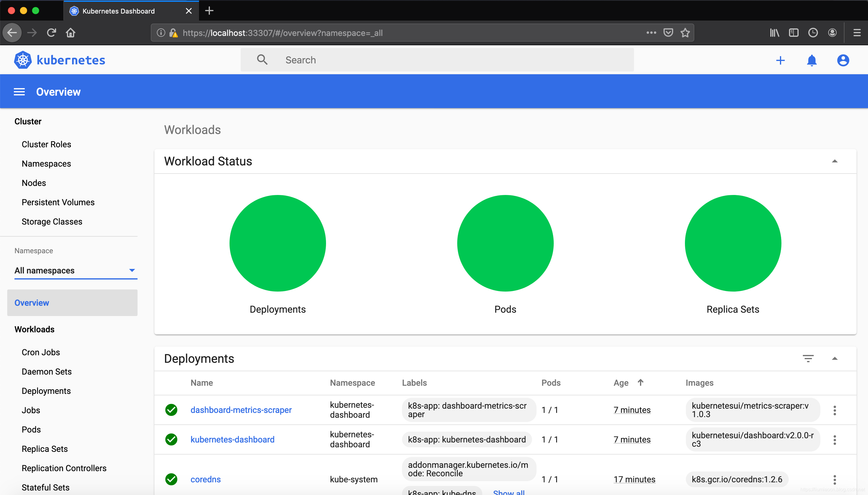The image size is (868, 495).
Task: Click the search magnifier icon
Action: click(x=262, y=60)
